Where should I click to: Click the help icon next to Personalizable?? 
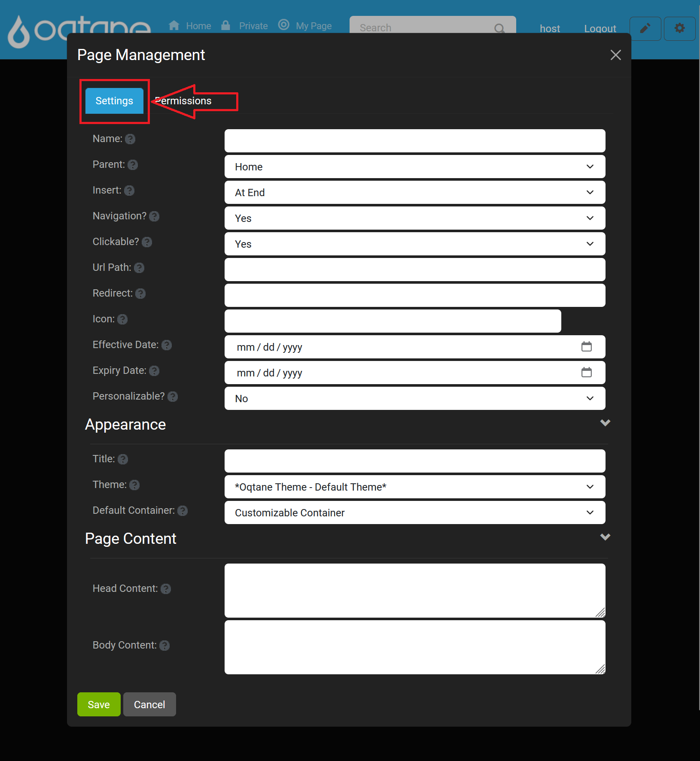173,397
